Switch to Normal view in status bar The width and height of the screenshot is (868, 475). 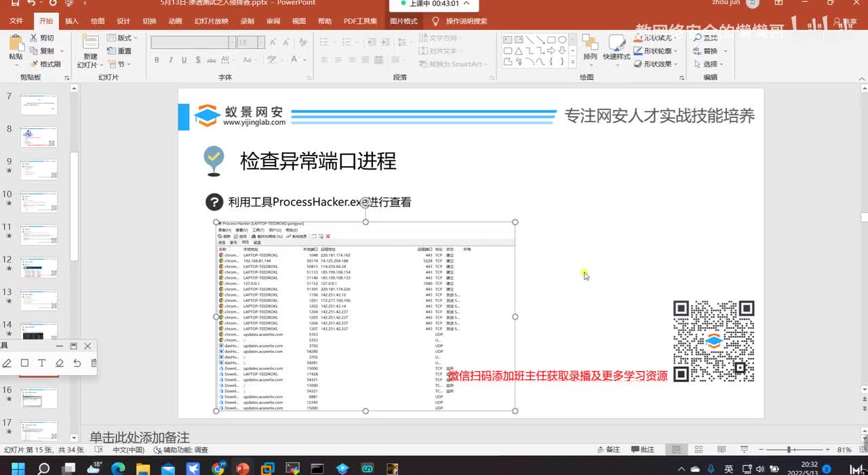[676, 449]
